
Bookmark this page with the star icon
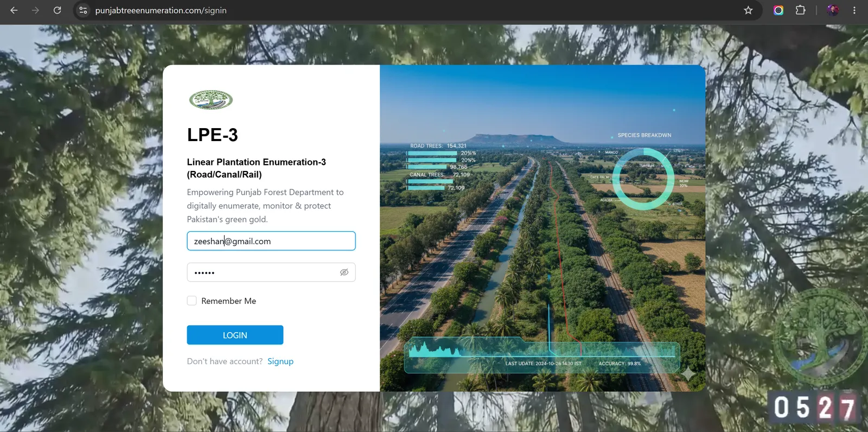click(748, 10)
